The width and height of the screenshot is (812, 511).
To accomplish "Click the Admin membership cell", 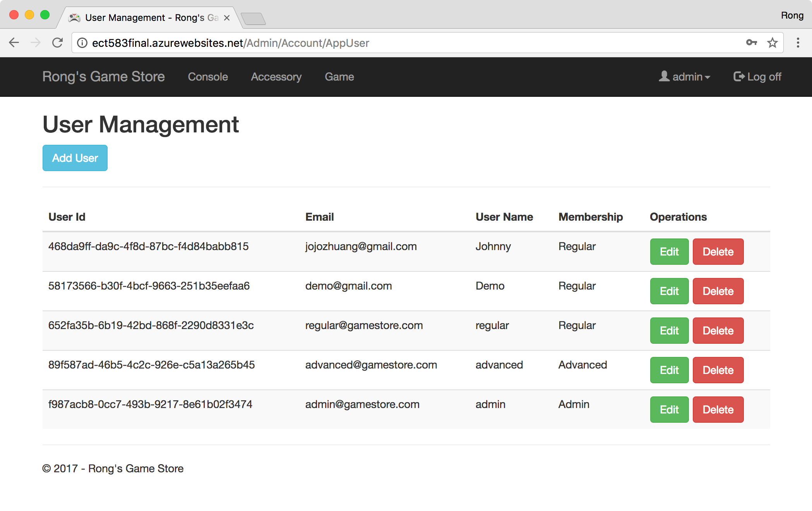I will click(x=574, y=405).
